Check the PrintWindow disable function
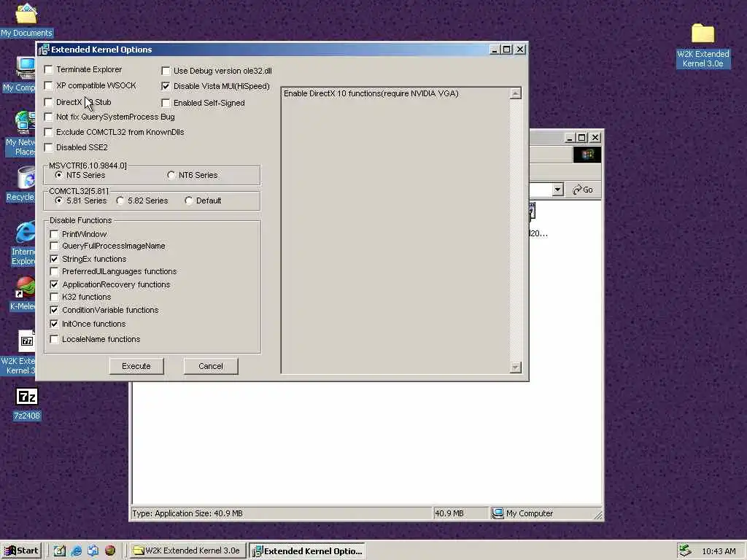The height and width of the screenshot is (560, 747). click(x=54, y=234)
